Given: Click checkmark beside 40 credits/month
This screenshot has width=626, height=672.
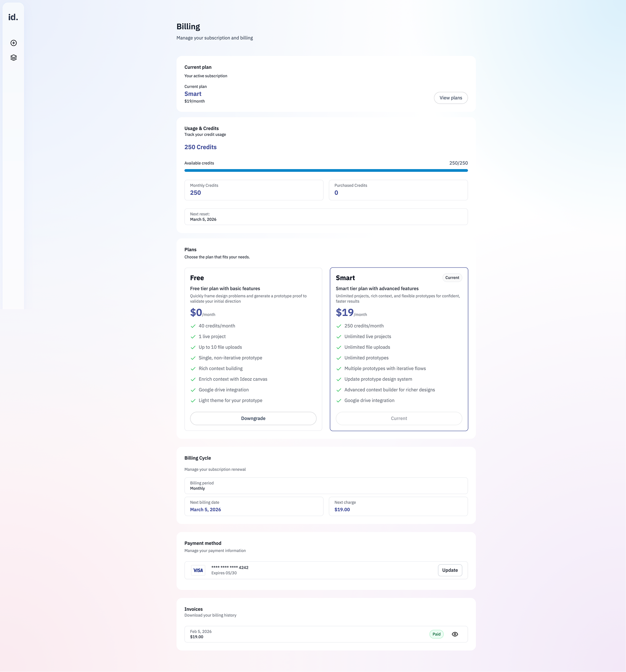Looking at the screenshot, I should tap(193, 326).
